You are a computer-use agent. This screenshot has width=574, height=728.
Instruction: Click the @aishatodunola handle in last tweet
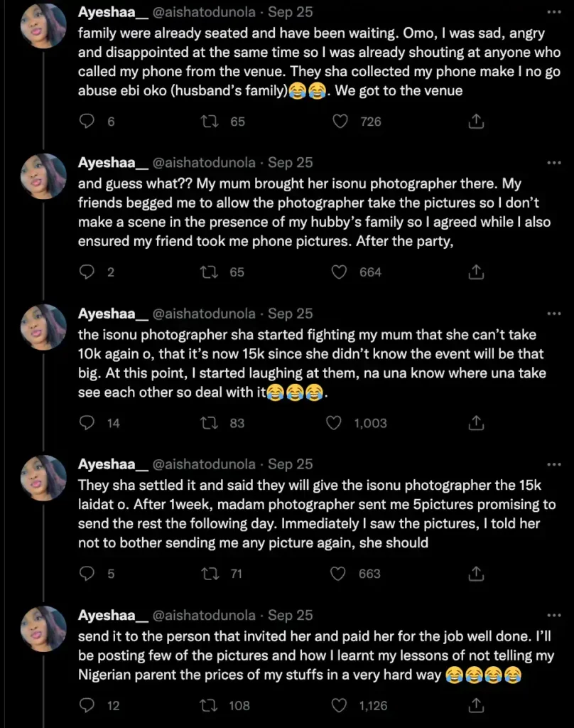click(x=204, y=615)
